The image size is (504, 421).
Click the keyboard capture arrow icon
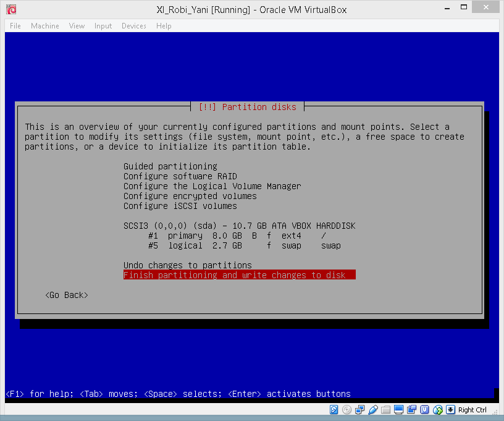point(451,409)
